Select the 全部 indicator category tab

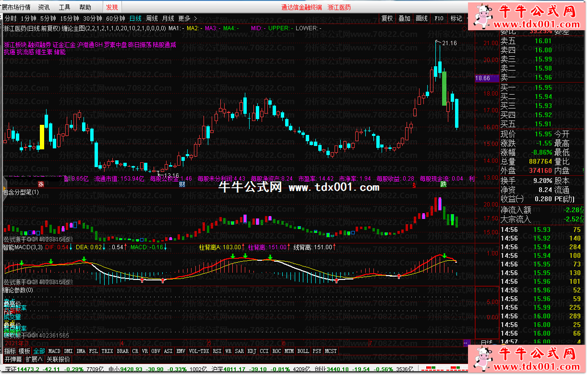point(39,351)
